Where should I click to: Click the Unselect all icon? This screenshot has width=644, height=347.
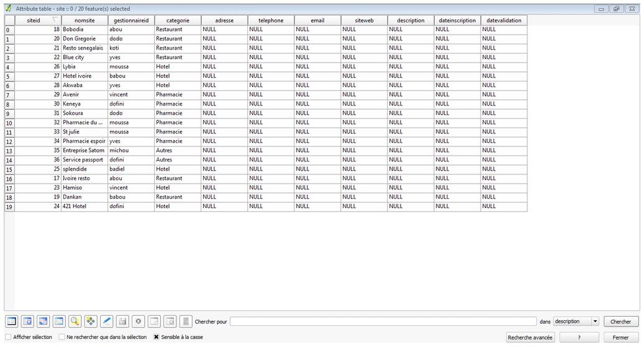(x=12, y=322)
